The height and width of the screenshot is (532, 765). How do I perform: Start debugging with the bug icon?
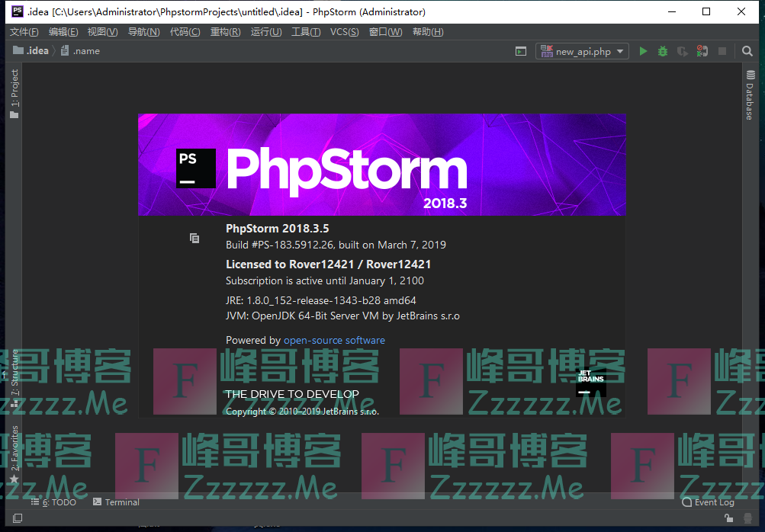tap(663, 51)
